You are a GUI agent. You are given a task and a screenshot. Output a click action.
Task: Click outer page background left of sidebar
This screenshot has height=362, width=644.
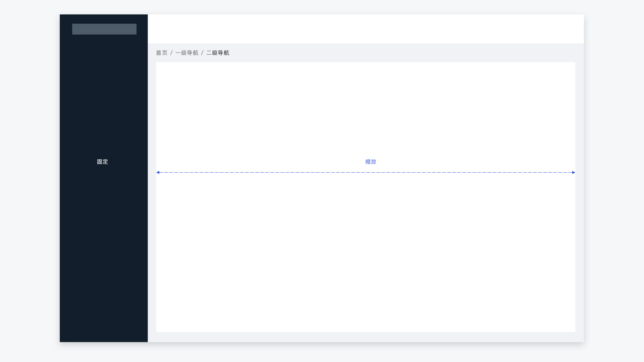click(x=30, y=181)
